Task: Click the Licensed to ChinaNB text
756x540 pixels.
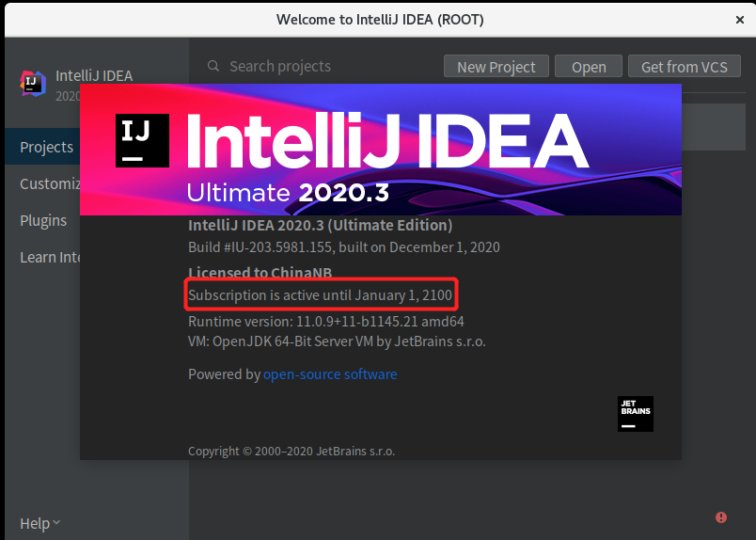Action: point(260,273)
